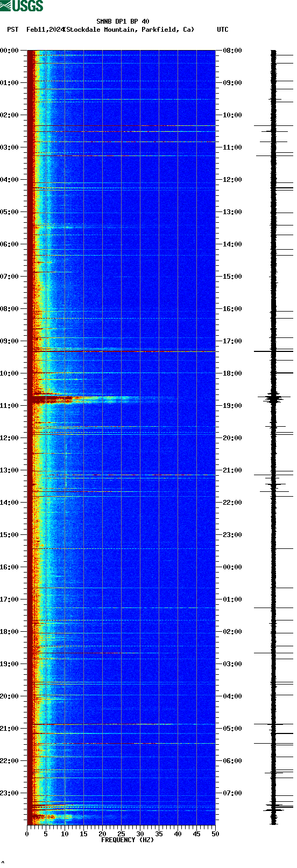Click the 00:00 PST time label
The height and width of the screenshot is (868, 297).
click(x=10, y=51)
